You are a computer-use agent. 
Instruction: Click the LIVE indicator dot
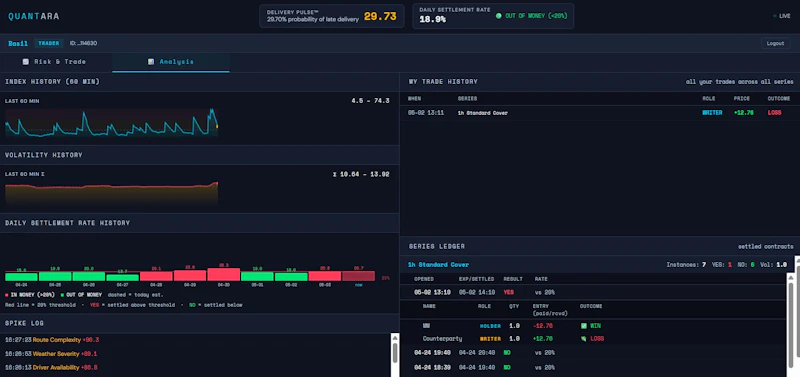[x=775, y=16]
